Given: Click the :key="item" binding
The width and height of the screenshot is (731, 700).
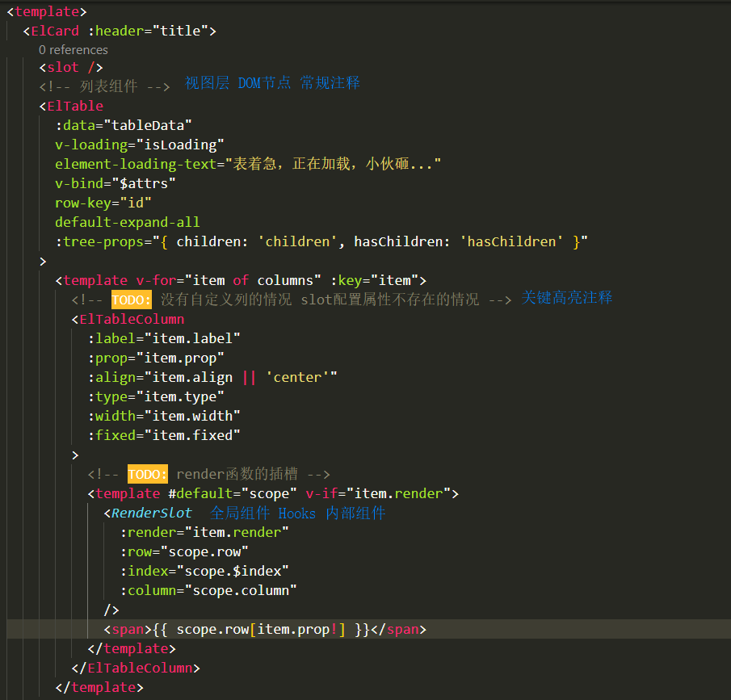Looking at the screenshot, I should pyautogui.click(x=374, y=280).
